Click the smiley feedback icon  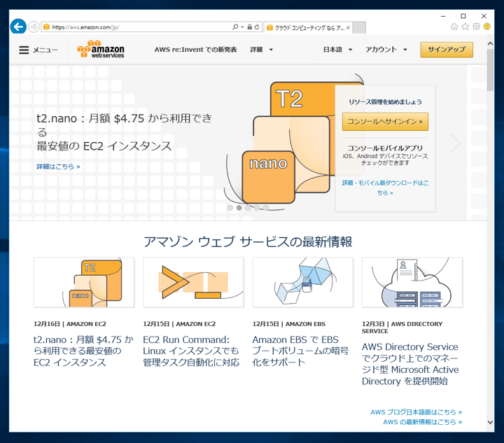click(487, 27)
